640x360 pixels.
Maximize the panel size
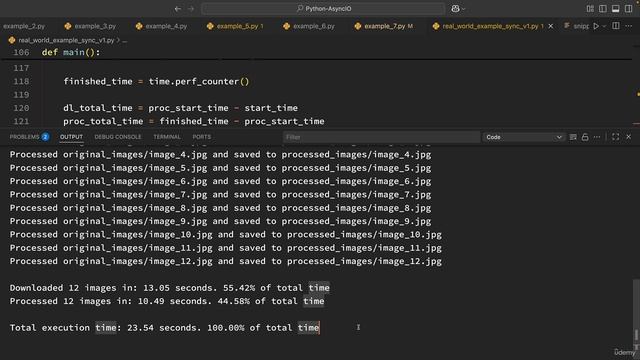point(616,137)
